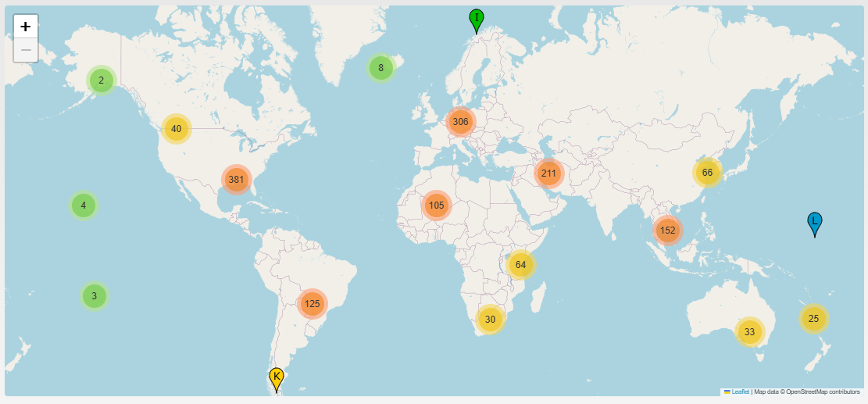Expand the 25 cluster near New Caledonia
The width and height of the screenshot is (868, 404).
click(813, 318)
